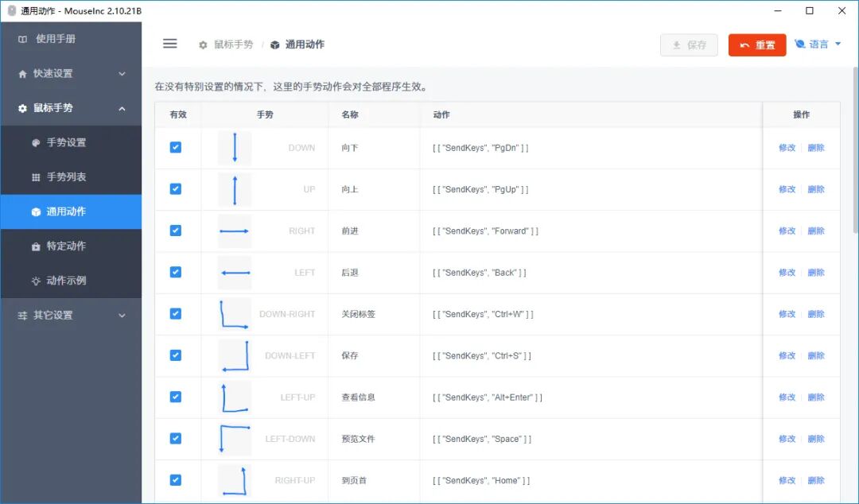The width and height of the screenshot is (859, 504).
Task: Click 修改 for the 查看信息 row
Action: pyautogui.click(x=787, y=397)
